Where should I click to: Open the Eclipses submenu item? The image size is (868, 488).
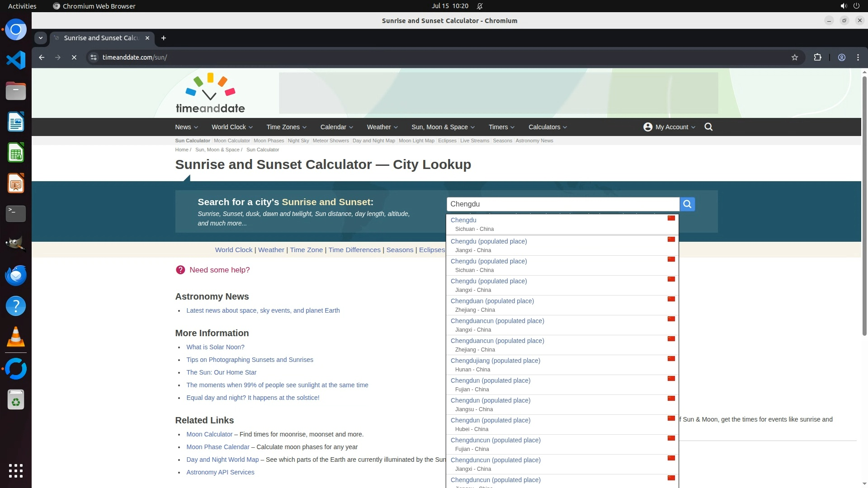[x=447, y=141]
